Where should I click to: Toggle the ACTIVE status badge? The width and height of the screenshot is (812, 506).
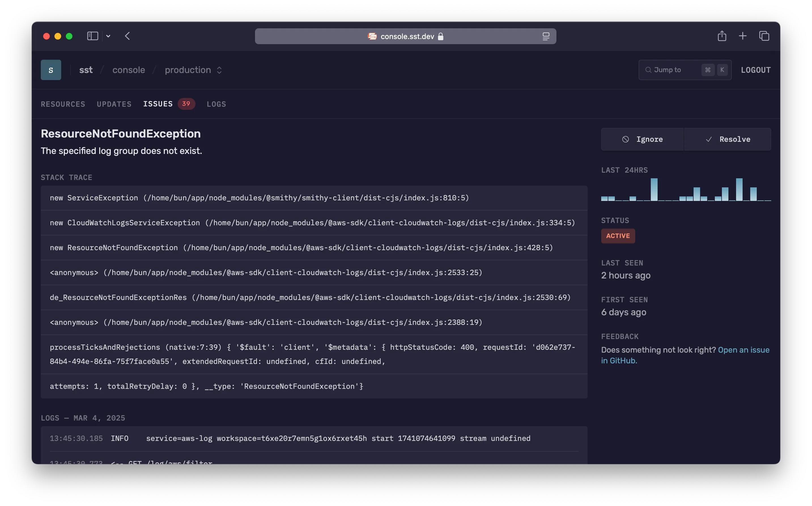[x=618, y=235]
